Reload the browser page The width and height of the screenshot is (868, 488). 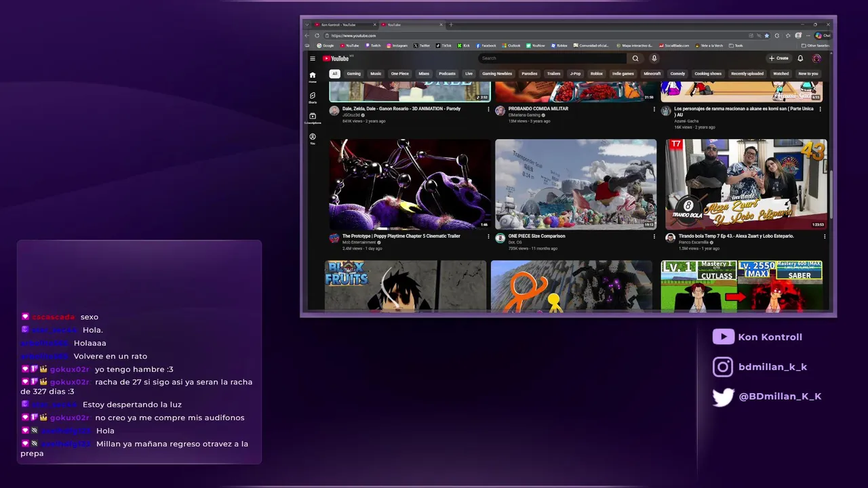[317, 35]
